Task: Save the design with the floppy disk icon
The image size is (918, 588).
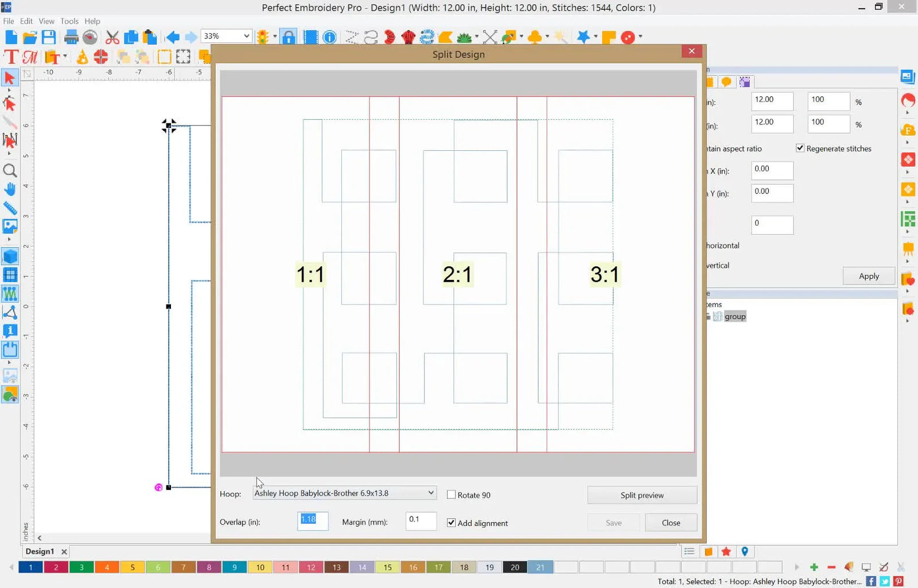Action: point(49,37)
